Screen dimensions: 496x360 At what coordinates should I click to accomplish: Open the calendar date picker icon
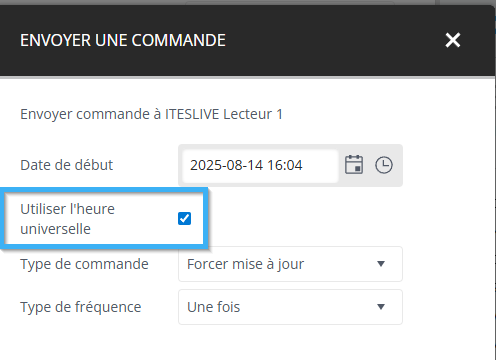pos(354,165)
